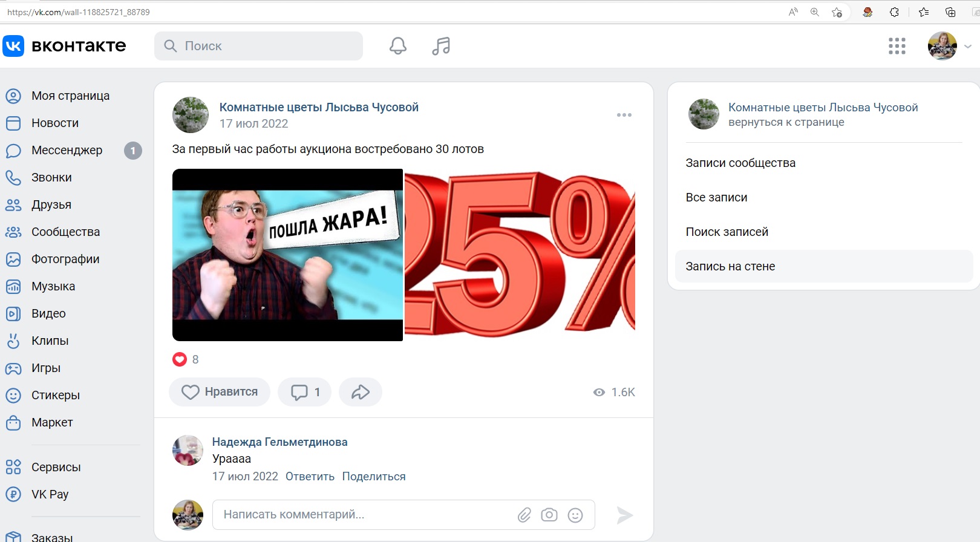Attach a file with the paperclip icon

pos(524,515)
